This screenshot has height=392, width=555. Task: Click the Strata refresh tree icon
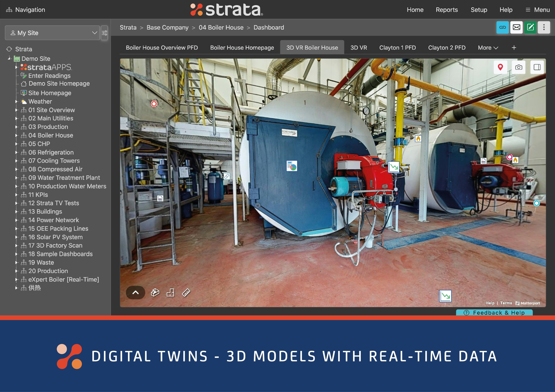(9, 49)
